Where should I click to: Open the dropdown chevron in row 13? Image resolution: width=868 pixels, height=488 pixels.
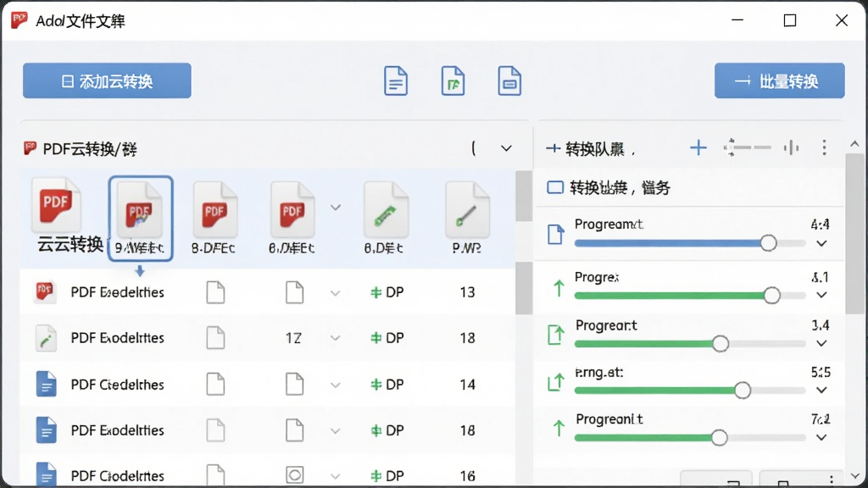tap(335, 293)
